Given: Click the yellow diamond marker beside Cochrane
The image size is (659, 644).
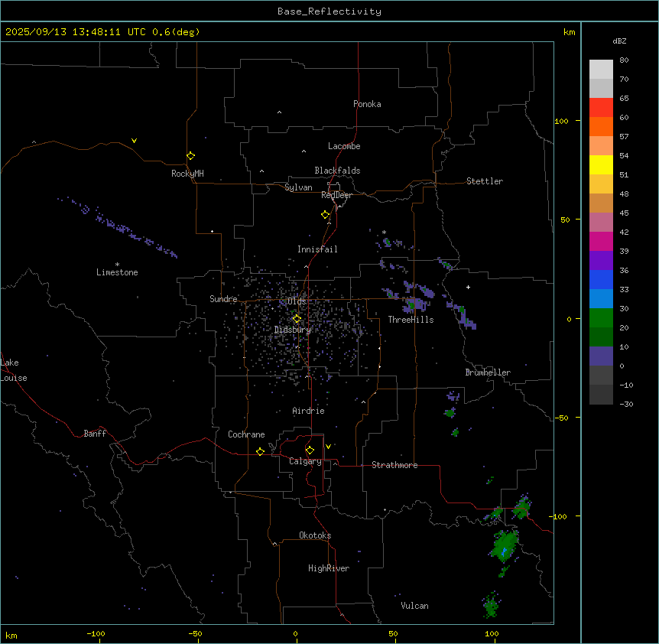Looking at the screenshot, I should 260,451.
